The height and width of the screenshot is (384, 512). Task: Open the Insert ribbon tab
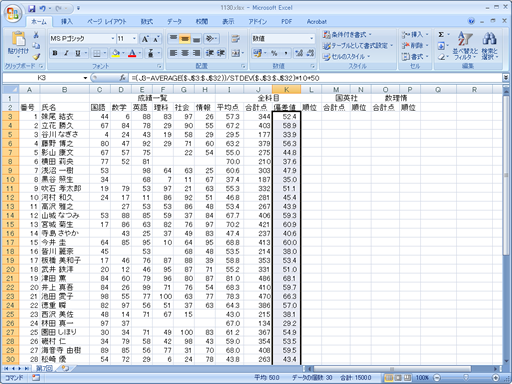coord(67,22)
